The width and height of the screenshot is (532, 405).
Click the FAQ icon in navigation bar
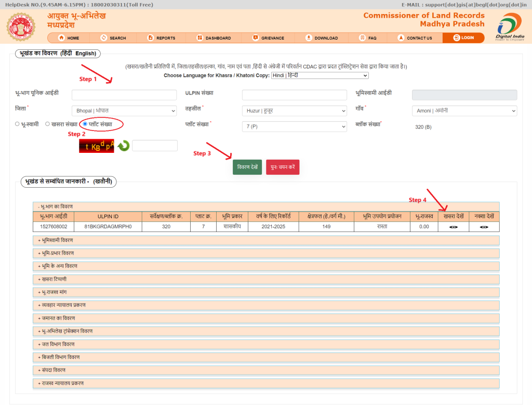click(x=363, y=38)
